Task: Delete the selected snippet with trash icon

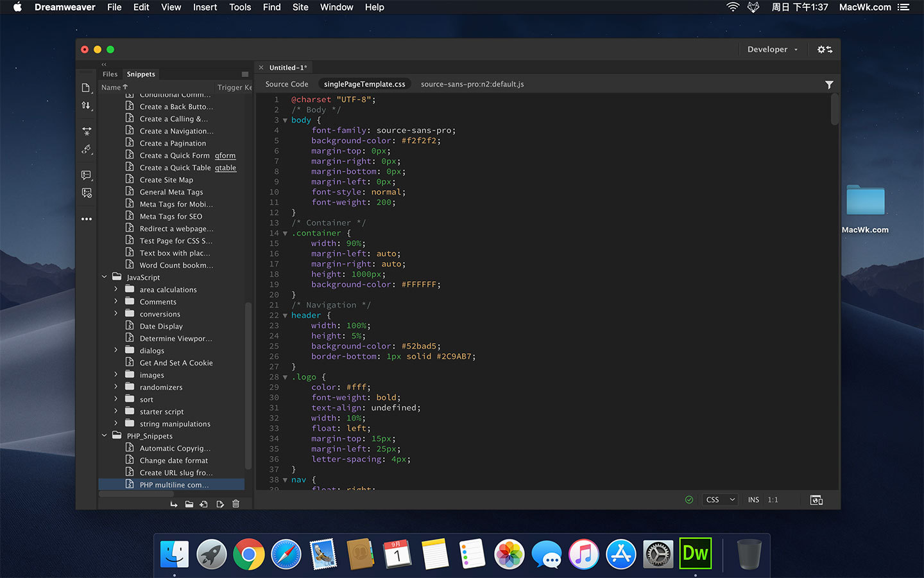Action: coord(235,504)
